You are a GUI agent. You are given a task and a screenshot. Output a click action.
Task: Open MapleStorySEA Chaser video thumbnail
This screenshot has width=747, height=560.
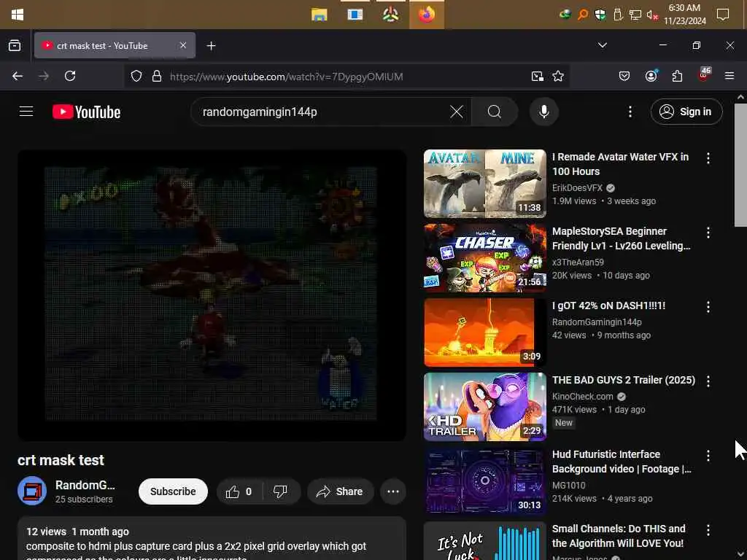pyautogui.click(x=485, y=258)
